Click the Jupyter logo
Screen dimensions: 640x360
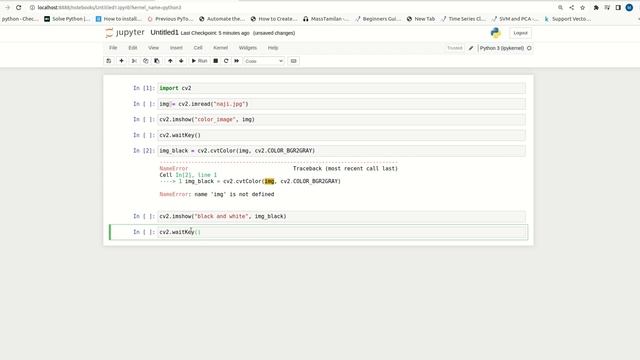pyautogui.click(x=125, y=33)
